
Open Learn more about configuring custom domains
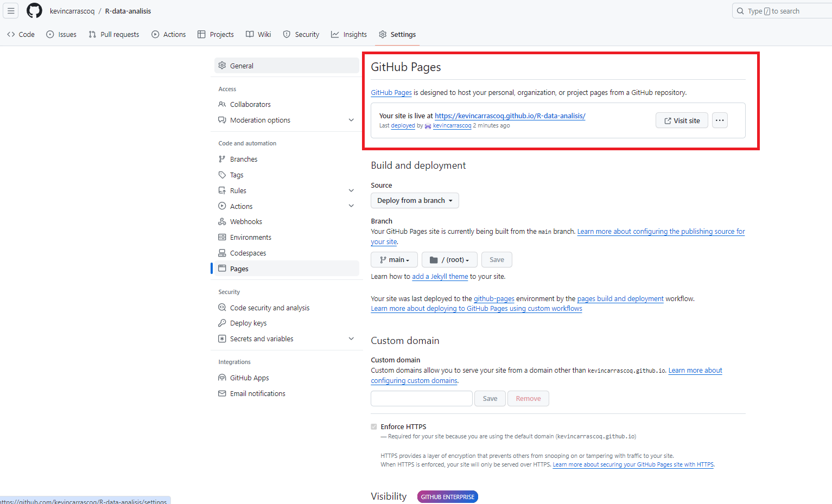695,370
